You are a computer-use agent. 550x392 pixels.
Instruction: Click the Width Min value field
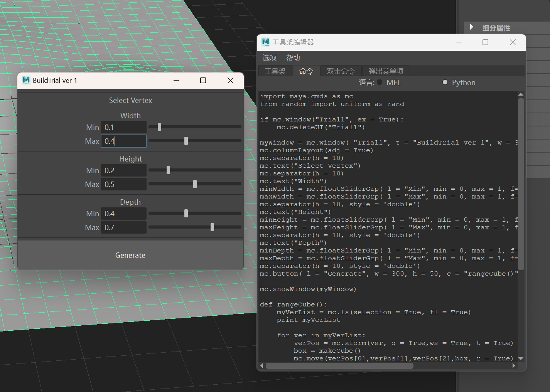click(124, 127)
